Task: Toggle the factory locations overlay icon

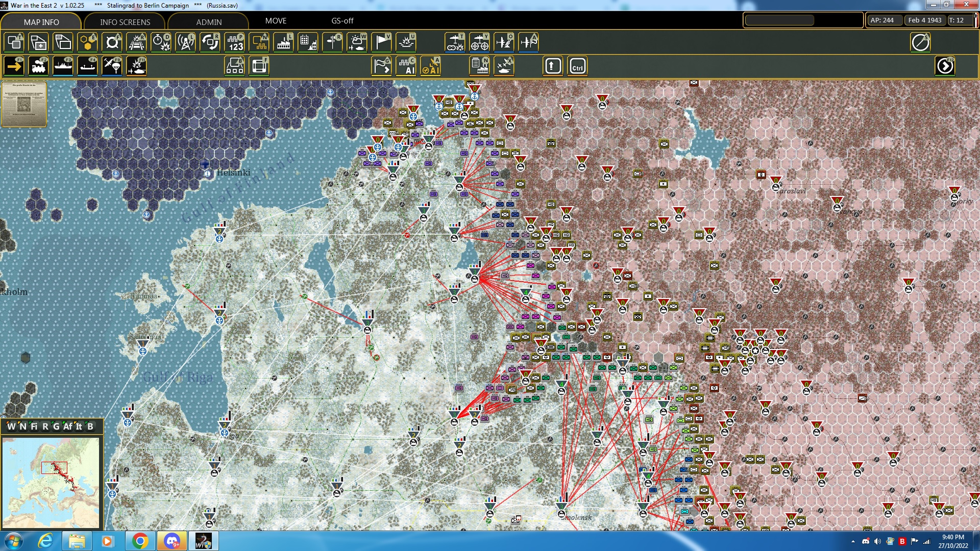Action: pyautogui.click(x=283, y=42)
